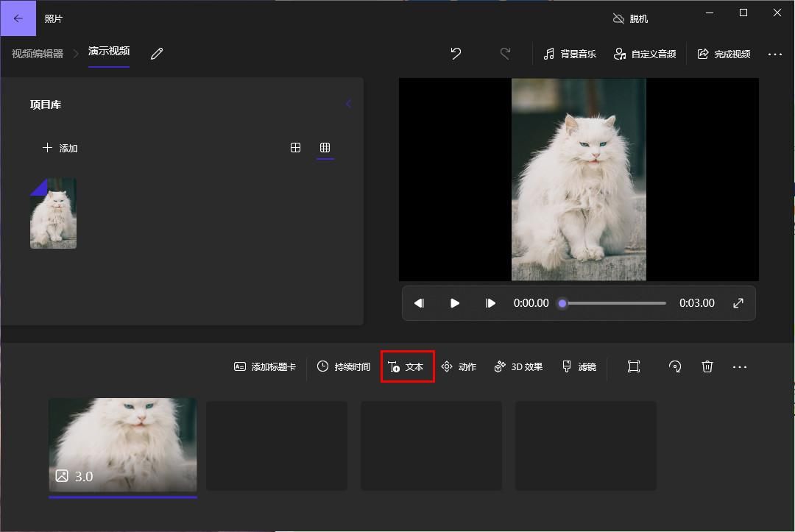
Task: Open the 动作 (Motion) effects tool
Action: (x=459, y=366)
